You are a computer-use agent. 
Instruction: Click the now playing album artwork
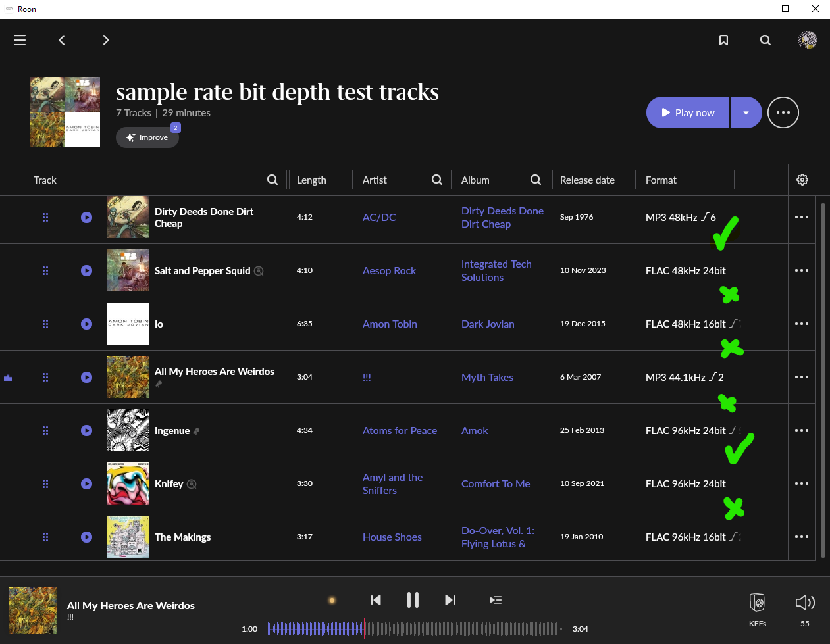point(33,610)
